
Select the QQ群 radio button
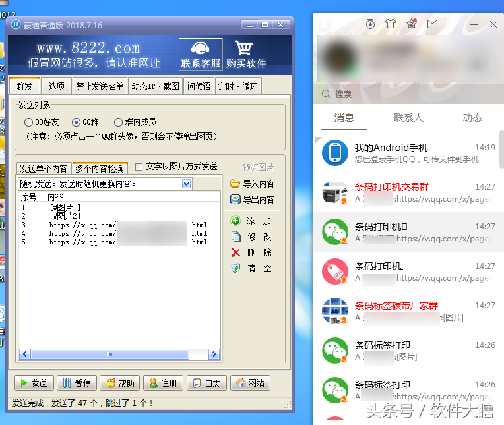(x=76, y=123)
